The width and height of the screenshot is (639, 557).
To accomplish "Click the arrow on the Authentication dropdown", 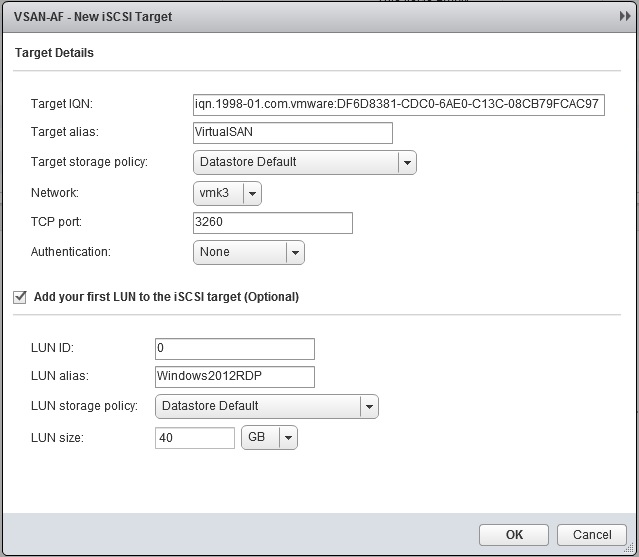I will point(295,253).
